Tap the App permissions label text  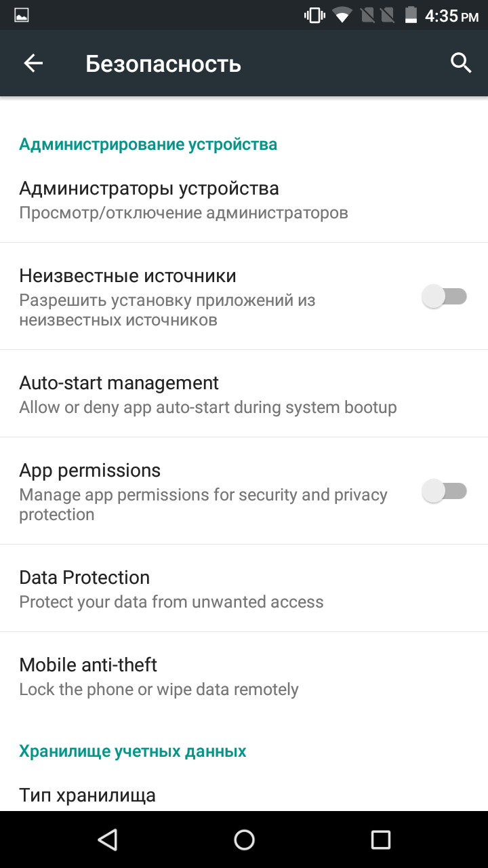point(90,471)
